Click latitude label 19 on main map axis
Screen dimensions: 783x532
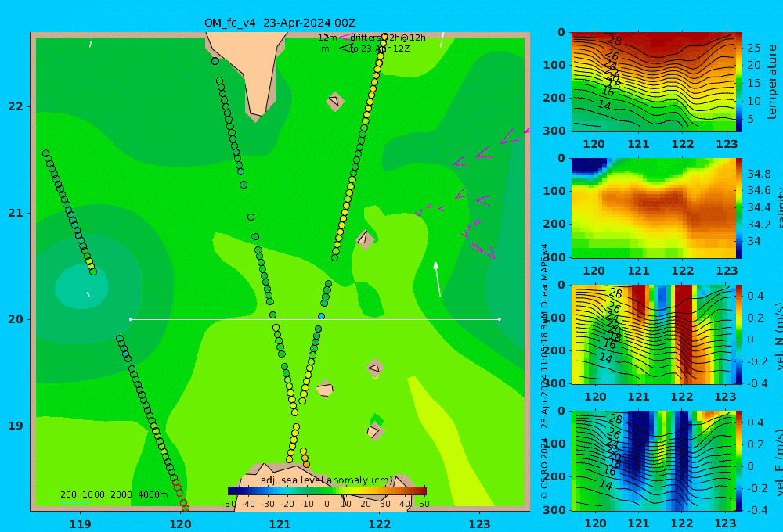click(16, 426)
